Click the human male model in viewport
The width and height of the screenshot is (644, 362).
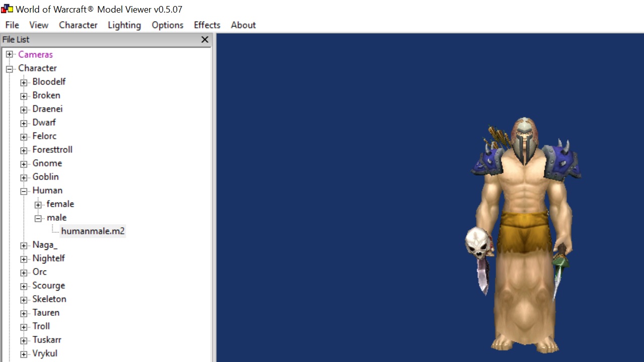pos(524,235)
